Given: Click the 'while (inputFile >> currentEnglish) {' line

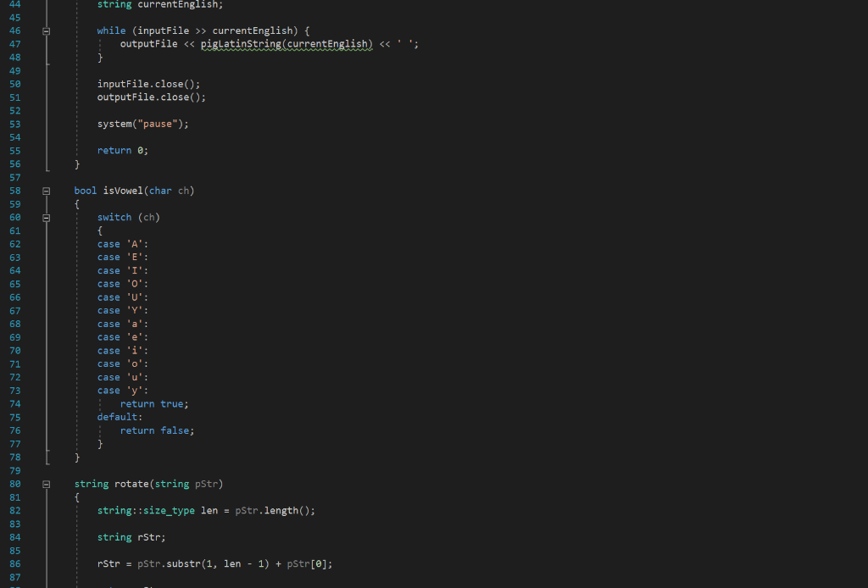Looking at the screenshot, I should pos(203,31).
